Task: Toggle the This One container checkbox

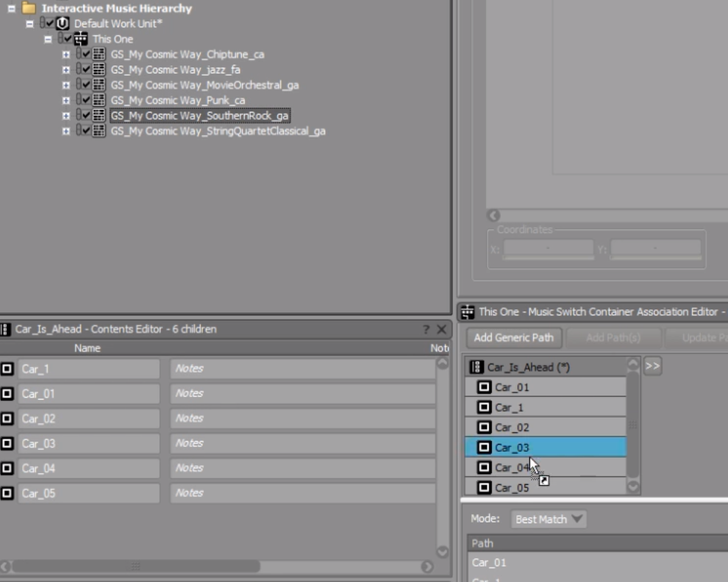Action: [68, 38]
